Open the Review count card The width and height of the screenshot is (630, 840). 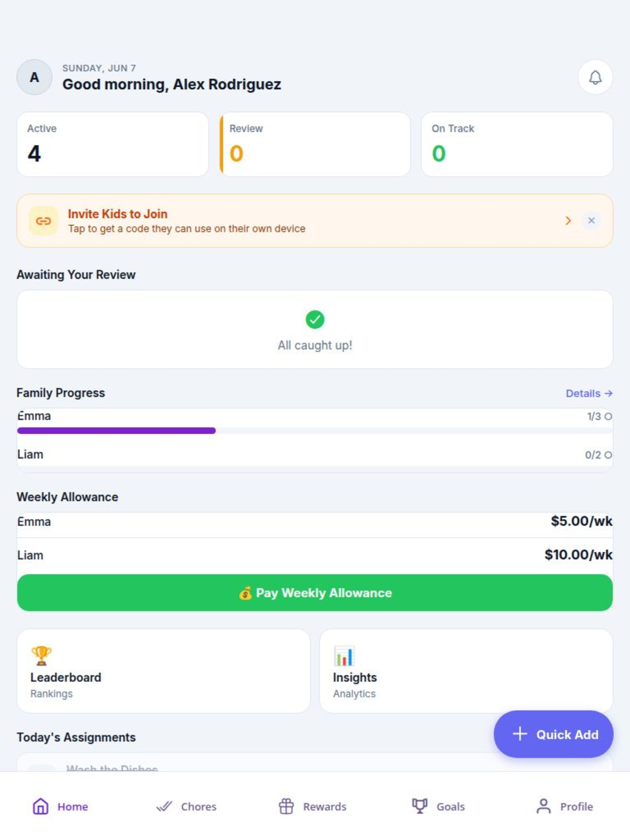(315, 144)
